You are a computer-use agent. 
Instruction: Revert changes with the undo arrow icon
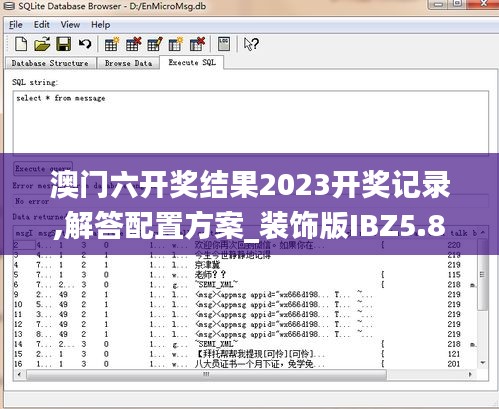(85, 44)
